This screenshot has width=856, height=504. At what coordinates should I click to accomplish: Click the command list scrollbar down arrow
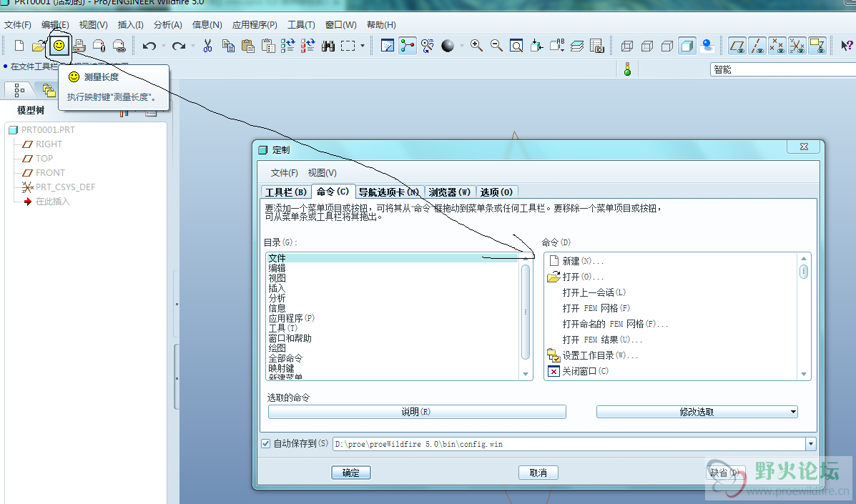point(804,374)
